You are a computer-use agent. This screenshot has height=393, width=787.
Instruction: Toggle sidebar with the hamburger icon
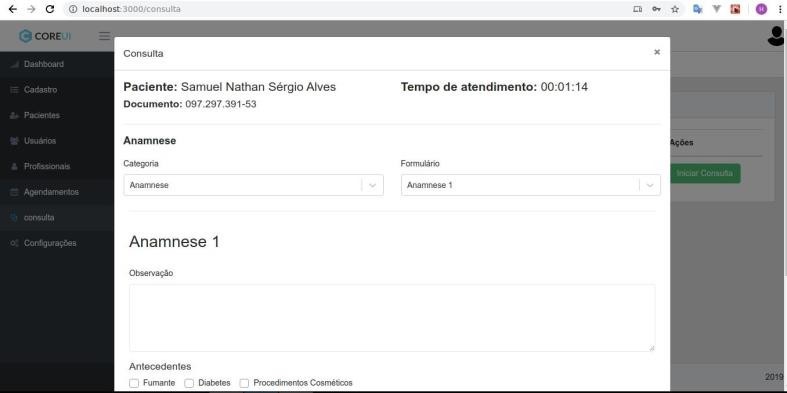pyautogui.click(x=104, y=36)
